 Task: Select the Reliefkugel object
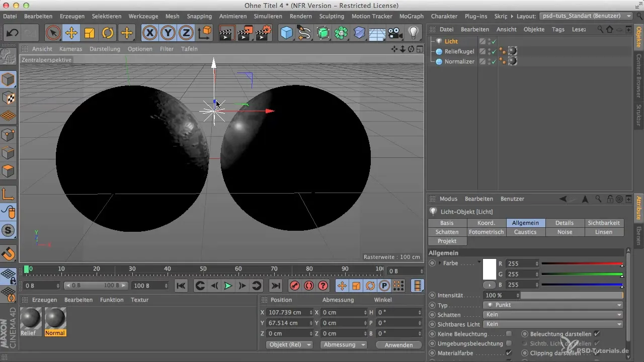pyautogui.click(x=459, y=51)
